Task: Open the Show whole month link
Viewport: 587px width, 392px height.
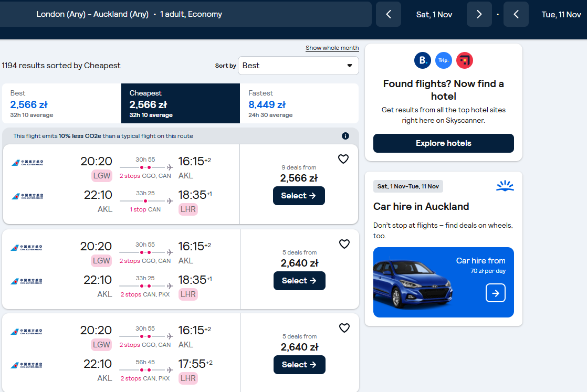Action: [332, 48]
